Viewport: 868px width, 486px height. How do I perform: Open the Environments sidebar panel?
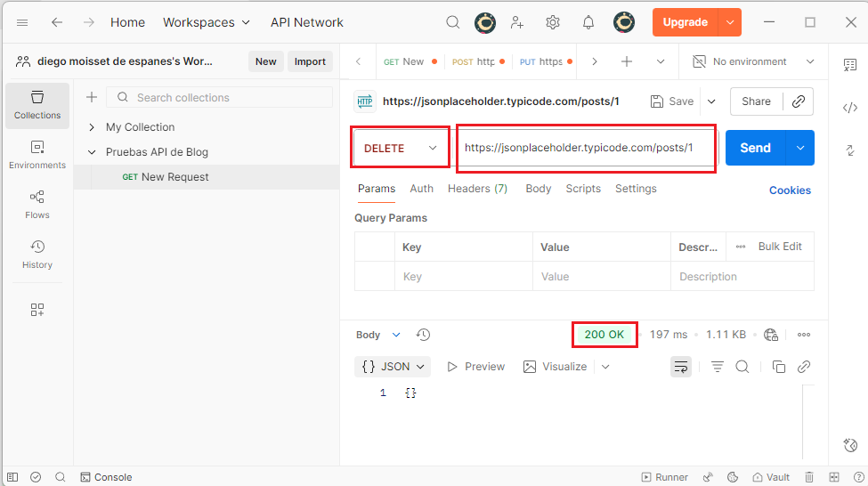pos(37,155)
